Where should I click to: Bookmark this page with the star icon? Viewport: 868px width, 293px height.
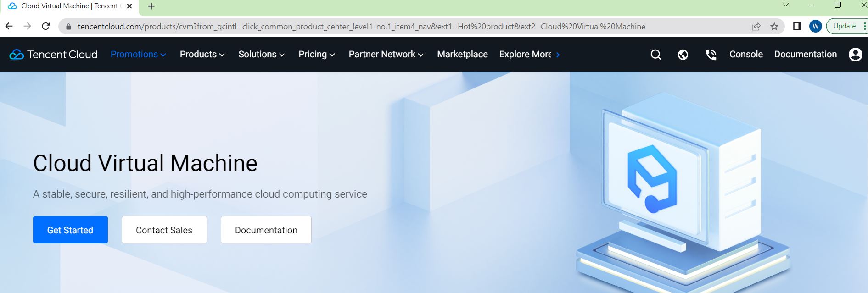pos(774,27)
